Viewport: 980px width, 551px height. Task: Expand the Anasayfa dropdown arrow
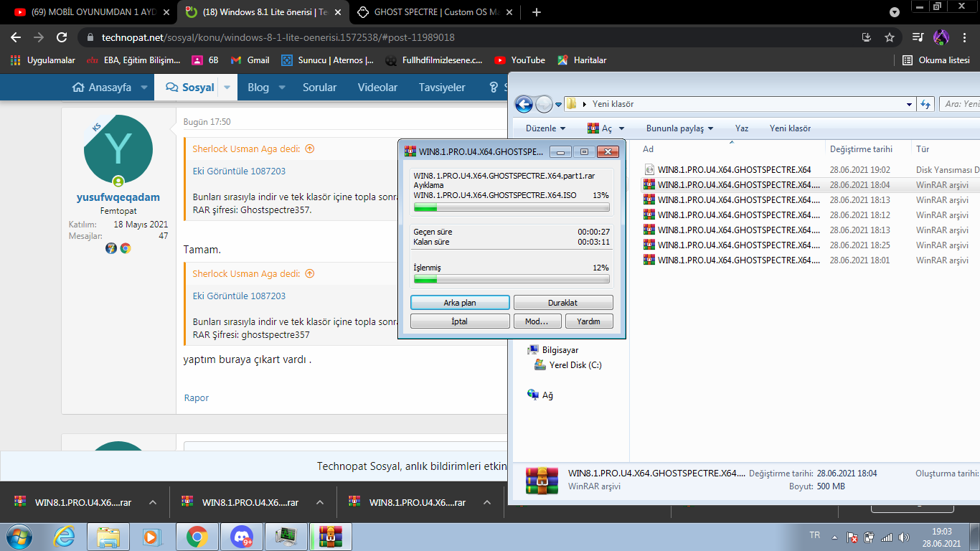click(144, 88)
